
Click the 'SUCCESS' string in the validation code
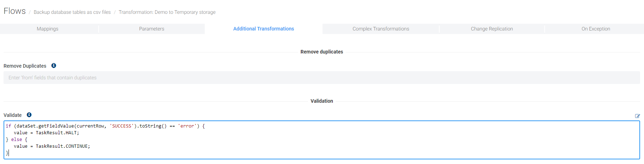click(x=122, y=126)
